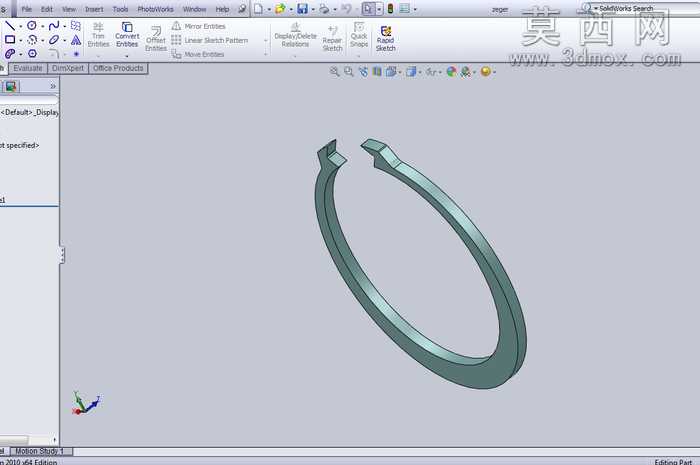The height and width of the screenshot is (465, 700).
Task: Open Display/Delete Relations
Action: click(295, 35)
